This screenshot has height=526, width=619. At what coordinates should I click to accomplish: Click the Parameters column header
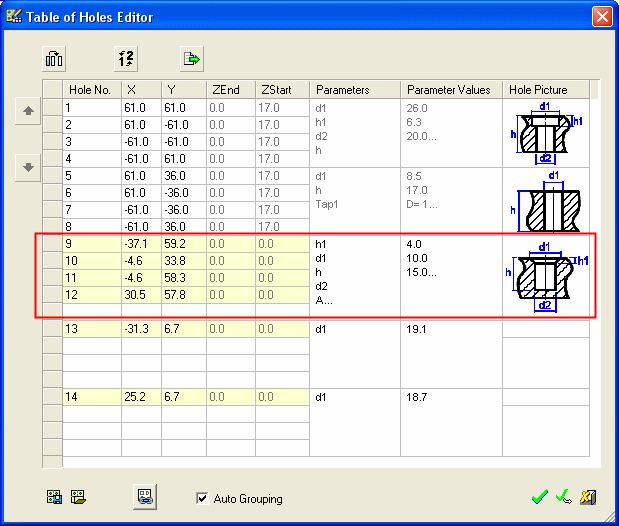coord(342,90)
